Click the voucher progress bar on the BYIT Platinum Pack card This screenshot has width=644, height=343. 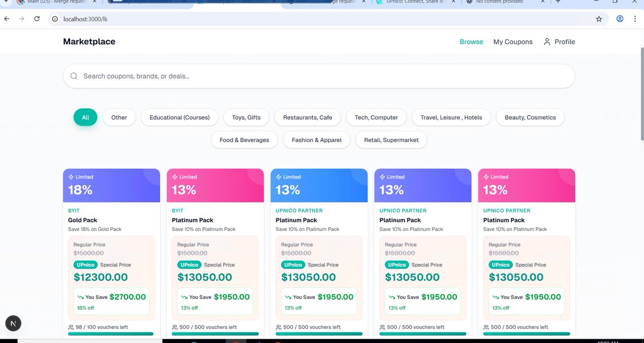[x=215, y=334]
